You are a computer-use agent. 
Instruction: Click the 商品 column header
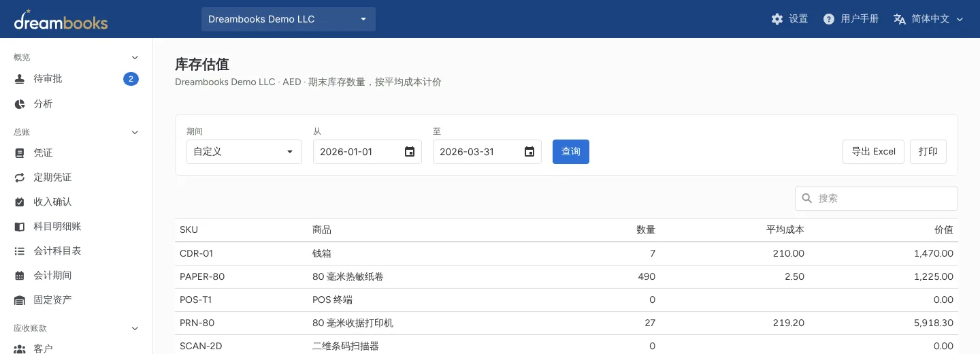click(x=322, y=230)
